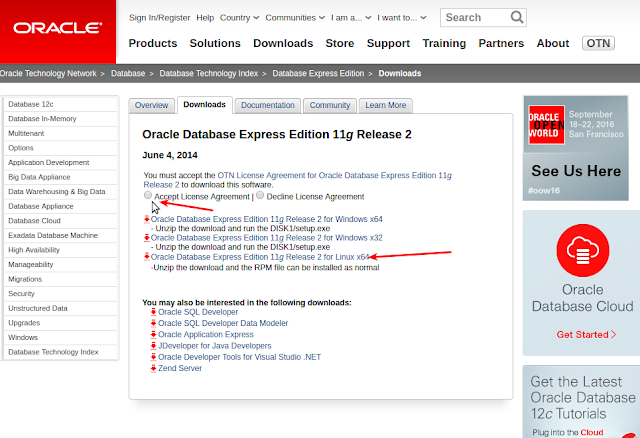Image resolution: width=640 pixels, height=438 pixels.
Task: Click the OTN button
Action: [x=598, y=43]
